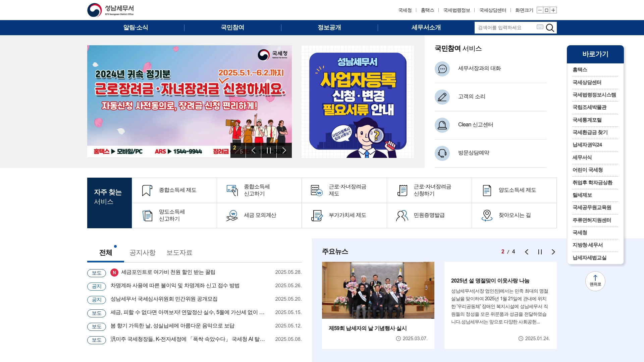This screenshot has height=362, width=644.
Task: Open 세금포인트로 여가비 천원 할인 article
Action: point(168,272)
